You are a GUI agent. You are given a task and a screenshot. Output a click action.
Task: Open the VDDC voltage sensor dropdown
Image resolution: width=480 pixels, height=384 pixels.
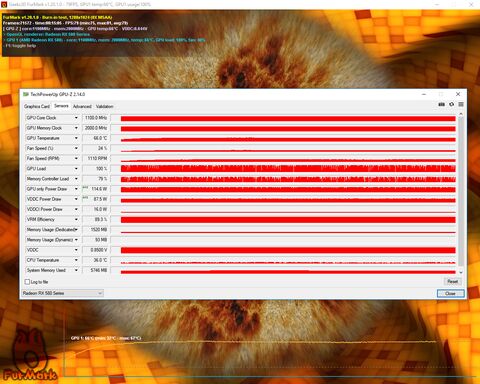(76, 250)
